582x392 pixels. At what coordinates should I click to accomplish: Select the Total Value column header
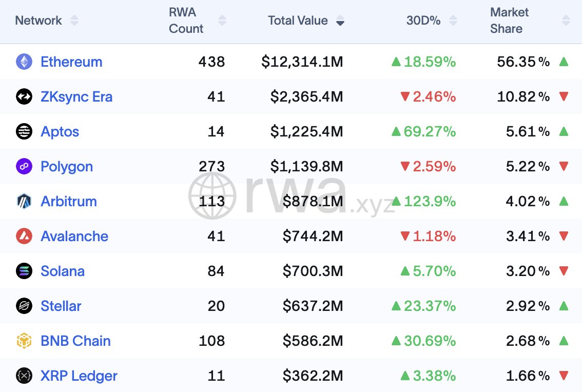point(298,21)
